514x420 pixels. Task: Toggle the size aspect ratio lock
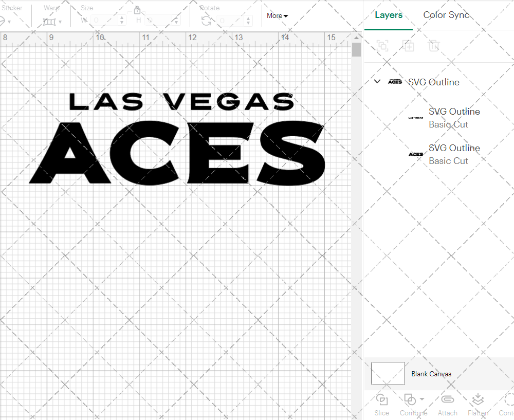tap(137, 10)
